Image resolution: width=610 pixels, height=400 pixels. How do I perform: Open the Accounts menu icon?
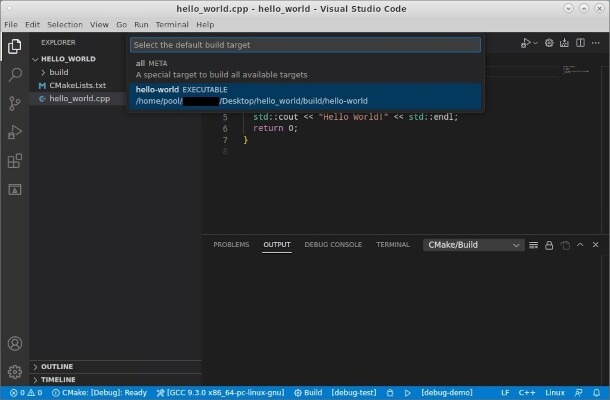pos(15,343)
